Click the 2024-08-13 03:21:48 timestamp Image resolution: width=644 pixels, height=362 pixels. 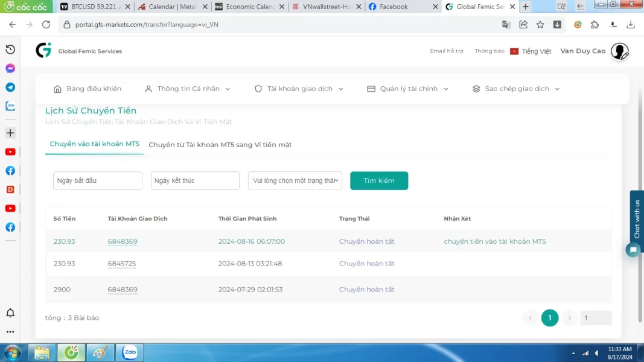(250, 264)
